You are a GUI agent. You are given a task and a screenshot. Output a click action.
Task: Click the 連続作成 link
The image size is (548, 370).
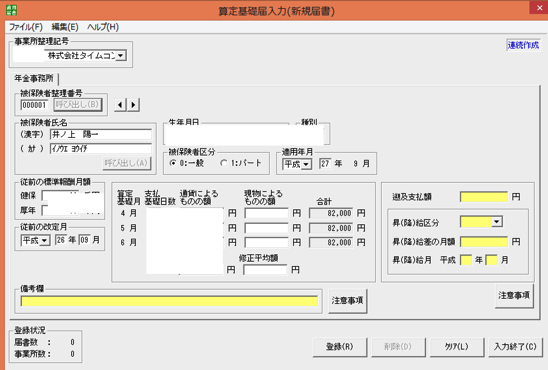pyautogui.click(x=523, y=45)
